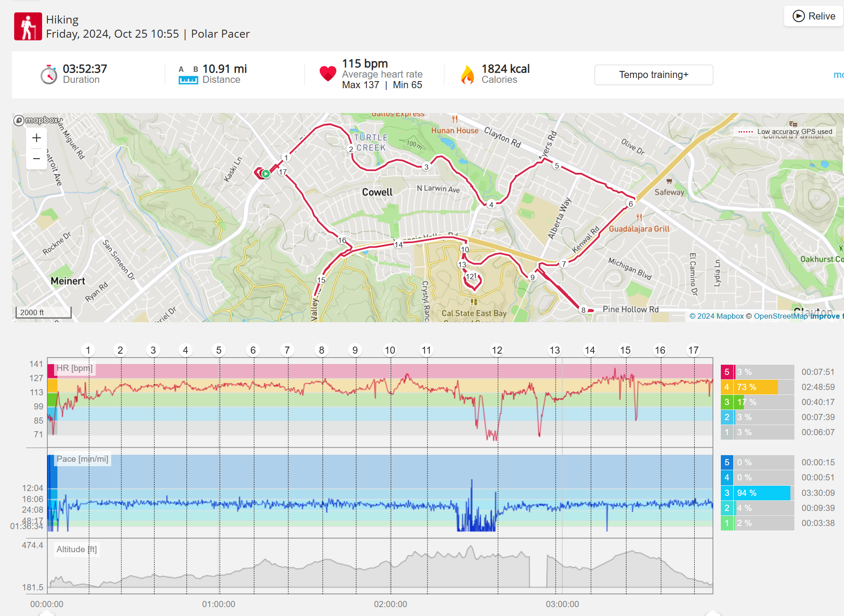The width and height of the screenshot is (844, 616).
Task: Click the A-B distance ruler icon
Action: pyautogui.click(x=188, y=75)
